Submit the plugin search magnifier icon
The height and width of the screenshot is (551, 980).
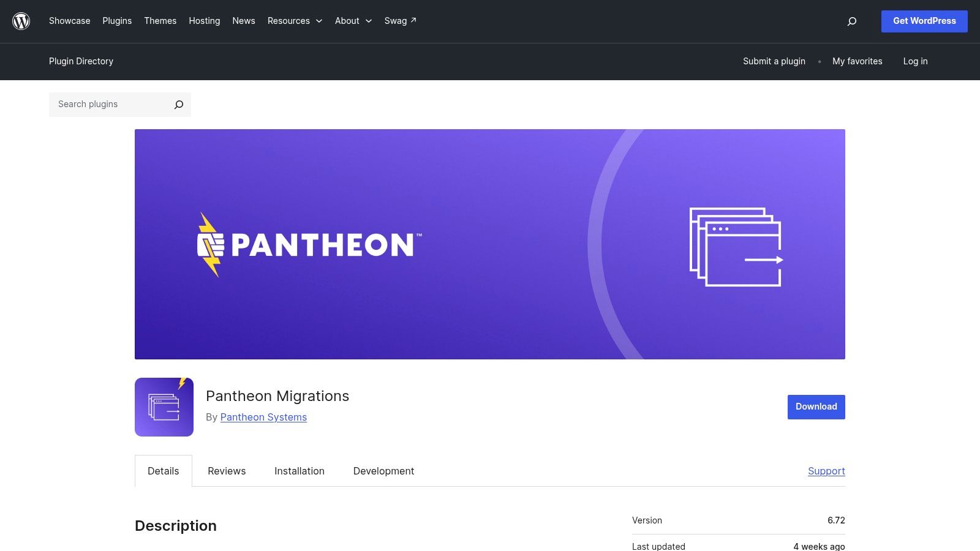tap(178, 105)
